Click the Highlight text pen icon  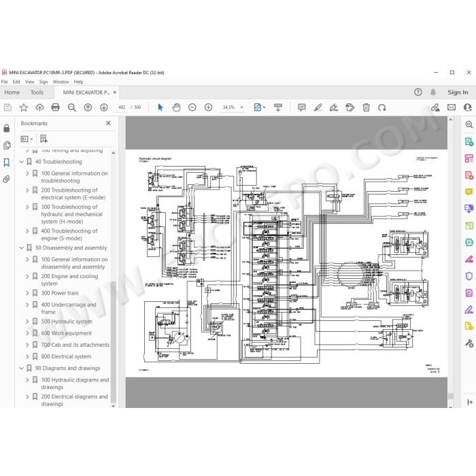point(318,107)
